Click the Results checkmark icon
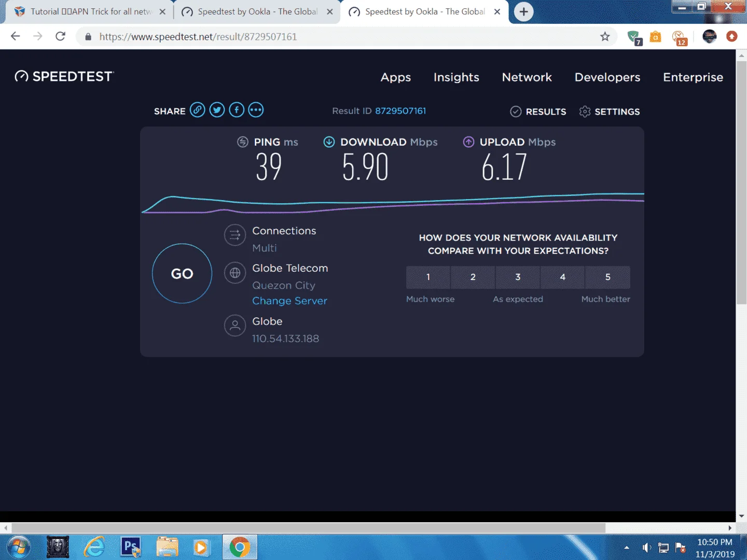Screen dimensions: 747x560 coord(516,111)
